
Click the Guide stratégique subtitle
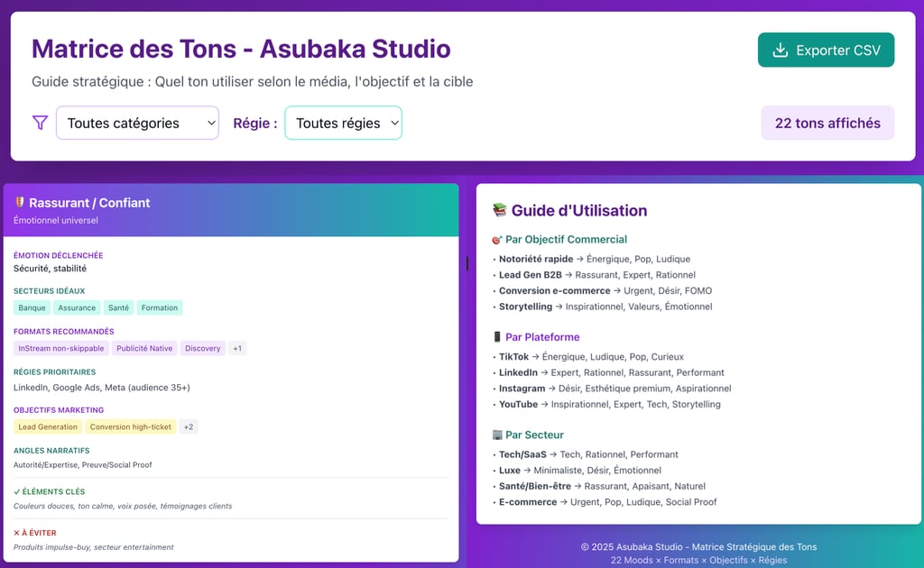(x=253, y=81)
